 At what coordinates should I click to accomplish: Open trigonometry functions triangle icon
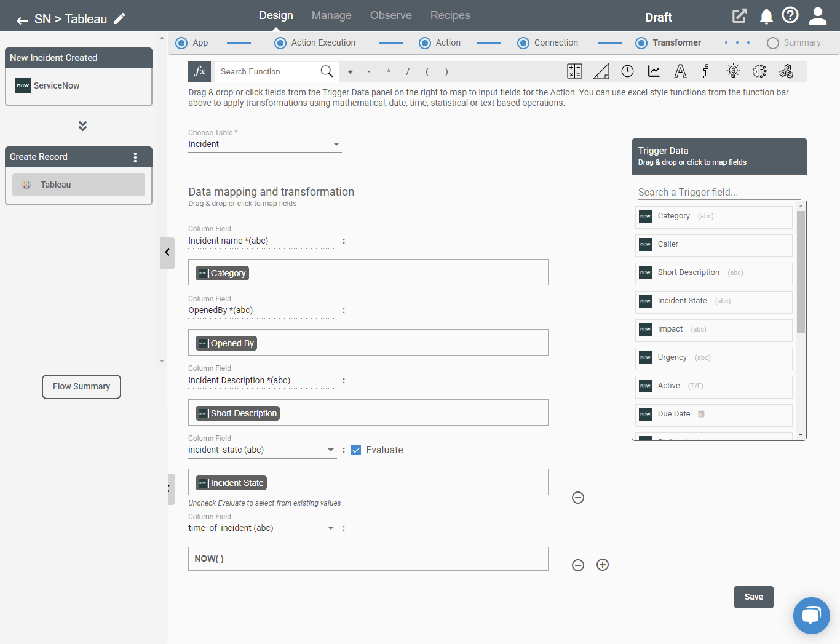[x=601, y=71]
